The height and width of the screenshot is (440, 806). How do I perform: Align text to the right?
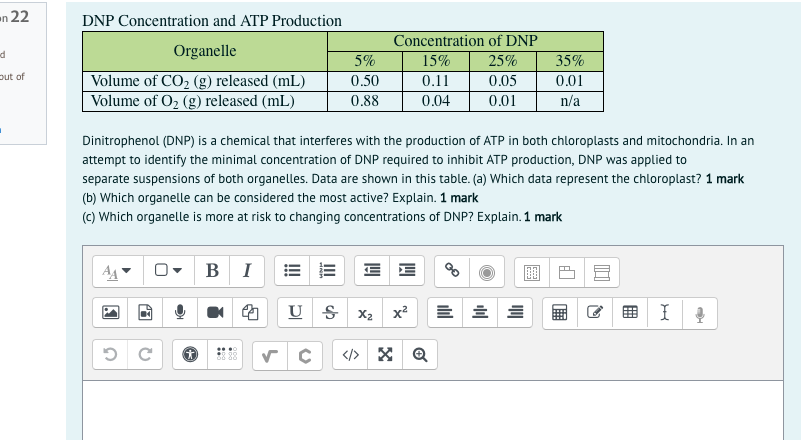(x=515, y=313)
